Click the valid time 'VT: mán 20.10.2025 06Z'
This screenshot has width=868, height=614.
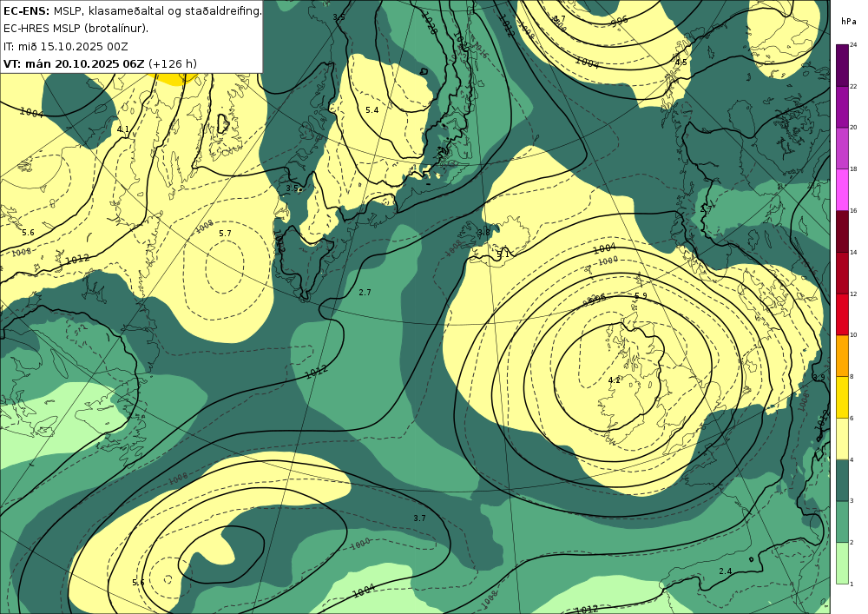[x=73, y=63]
